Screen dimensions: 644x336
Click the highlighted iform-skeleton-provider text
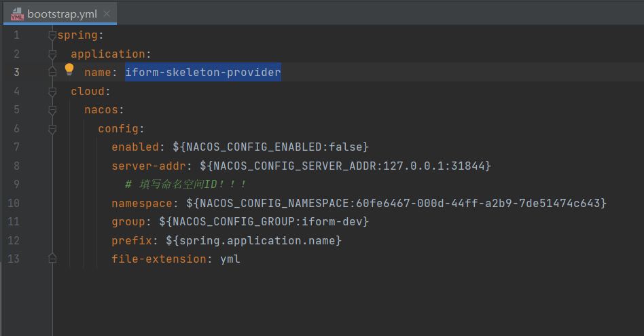click(202, 72)
